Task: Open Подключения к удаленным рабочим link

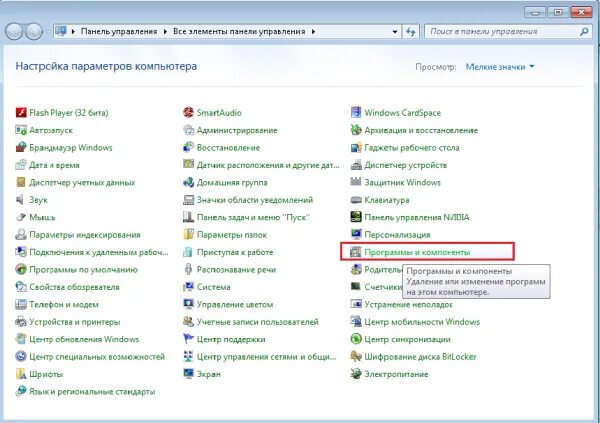Action: click(x=99, y=252)
